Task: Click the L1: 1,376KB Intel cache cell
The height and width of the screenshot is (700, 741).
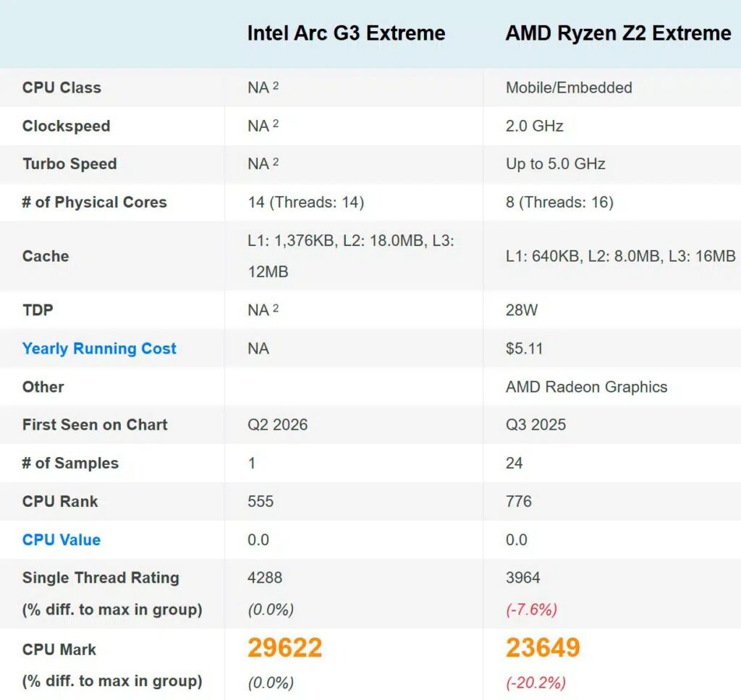Action: click(351, 256)
